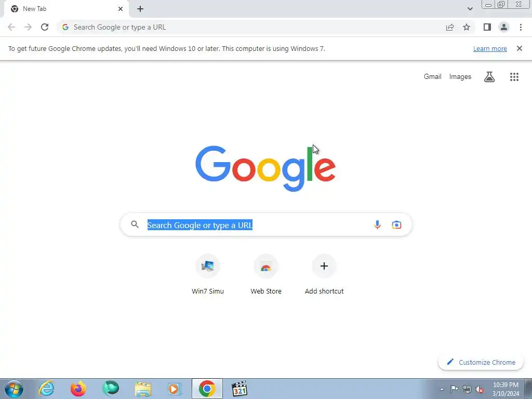
Task: Go back with the back arrow
Action: tap(11, 27)
